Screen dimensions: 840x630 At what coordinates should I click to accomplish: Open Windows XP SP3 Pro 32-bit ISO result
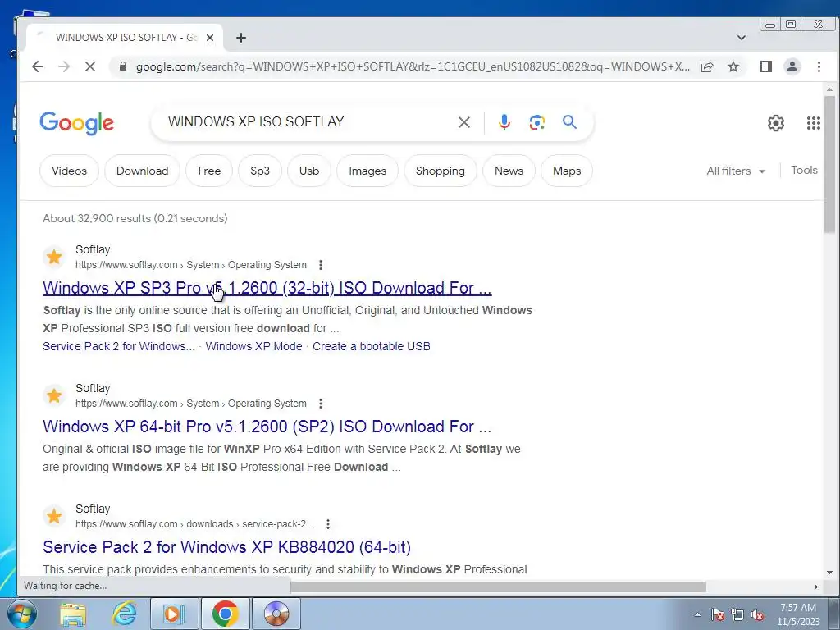click(x=267, y=288)
